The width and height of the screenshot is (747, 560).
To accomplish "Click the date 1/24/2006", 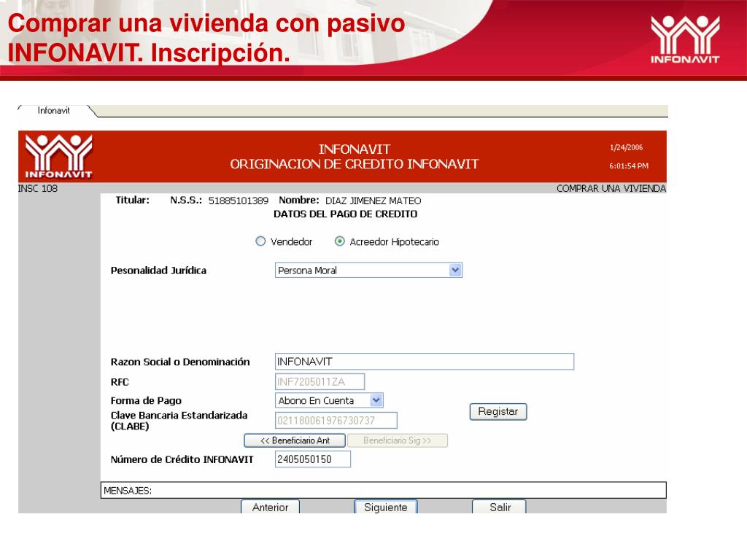I will pos(626,147).
